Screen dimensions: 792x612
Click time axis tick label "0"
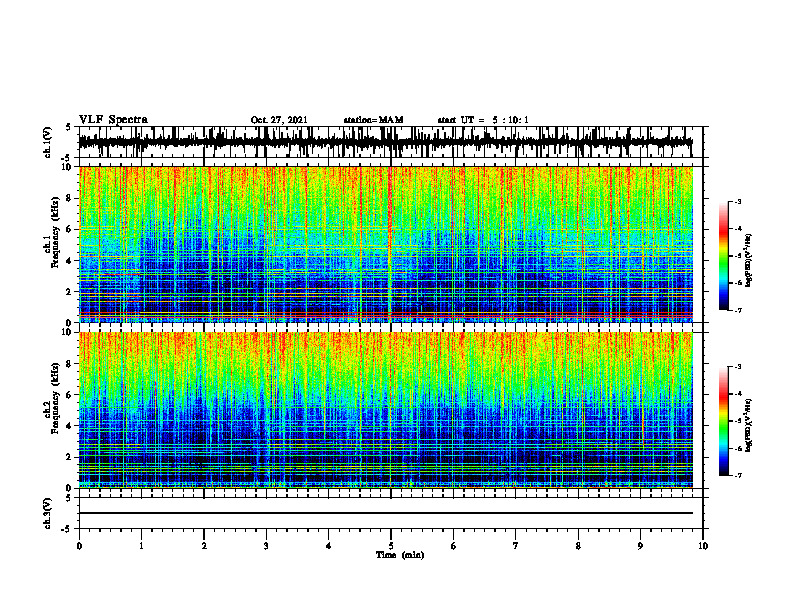pyautogui.click(x=79, y=546)
